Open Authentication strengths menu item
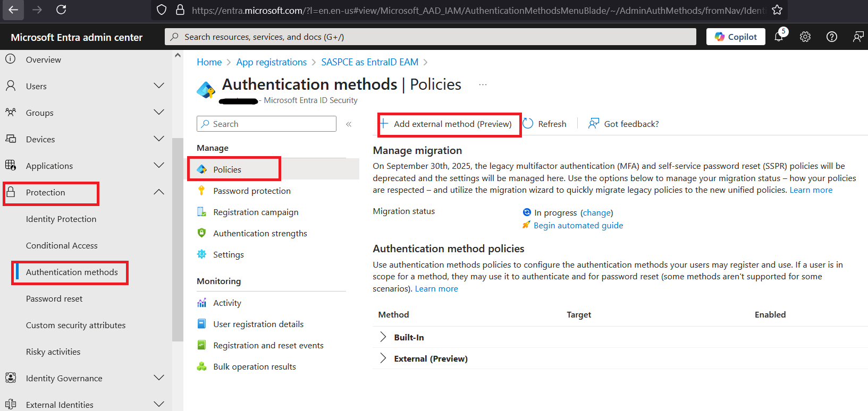868x411 pixels. coord(260,234)
